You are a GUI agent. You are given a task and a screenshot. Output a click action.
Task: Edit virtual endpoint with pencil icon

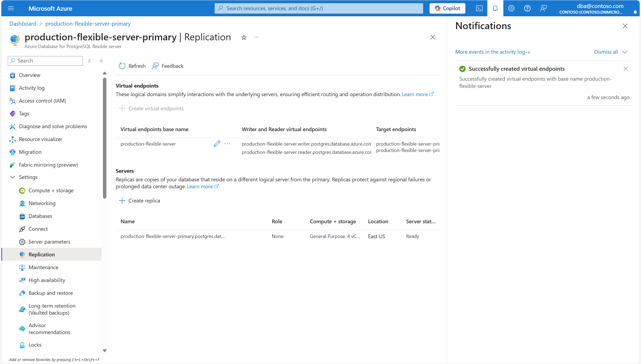coord(217,144)
